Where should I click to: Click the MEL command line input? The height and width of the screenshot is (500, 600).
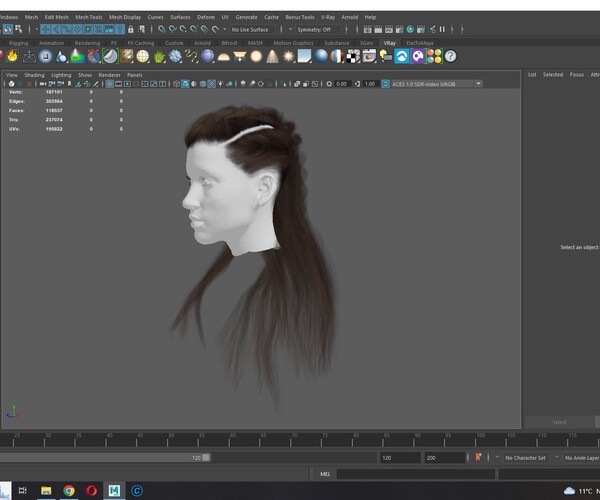[416, 474]
